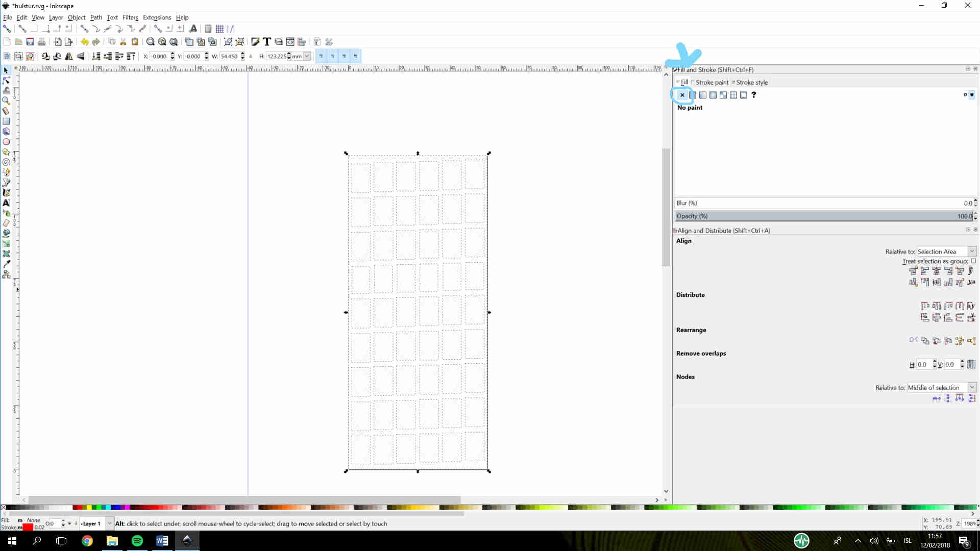Viewport: 980px width, 551px height.
Task: Switch to the Stroke paint tab
Action: [711, 82]
